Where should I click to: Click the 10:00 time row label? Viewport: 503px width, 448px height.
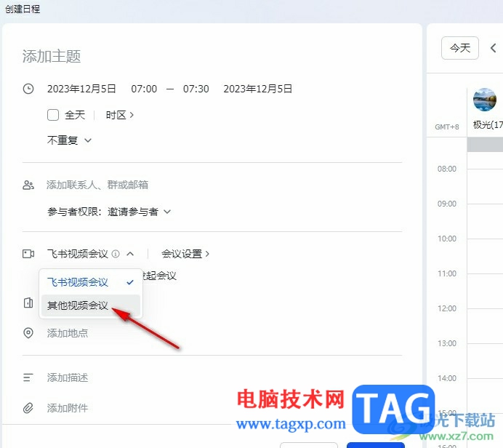(447, 239)
